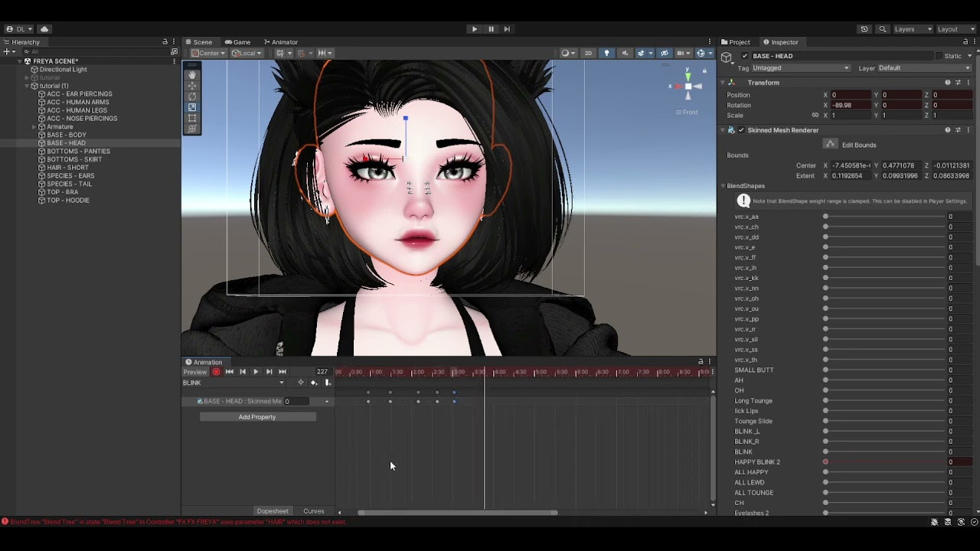Adjust the vrc.v_aa blendshape slider

pyautogui.click(x=884, y=217)
